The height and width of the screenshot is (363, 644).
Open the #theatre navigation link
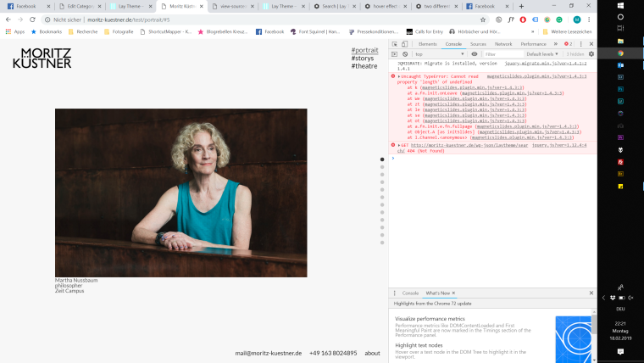tap(364, 66)
